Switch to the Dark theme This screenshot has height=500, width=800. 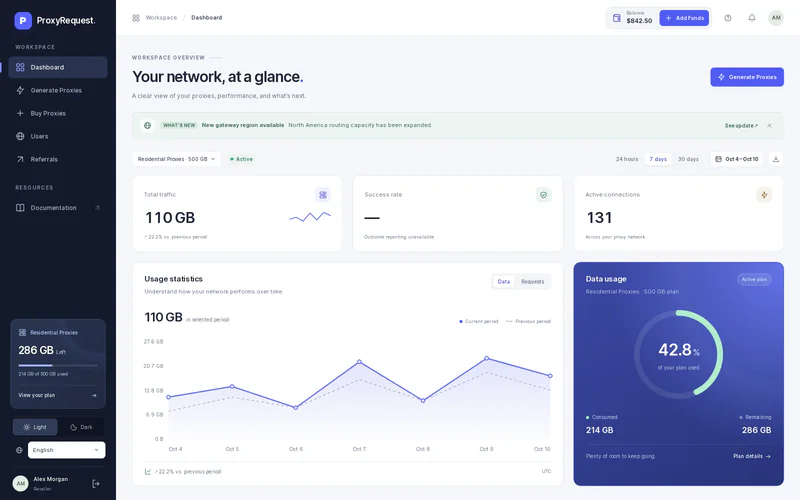[81, 428]
